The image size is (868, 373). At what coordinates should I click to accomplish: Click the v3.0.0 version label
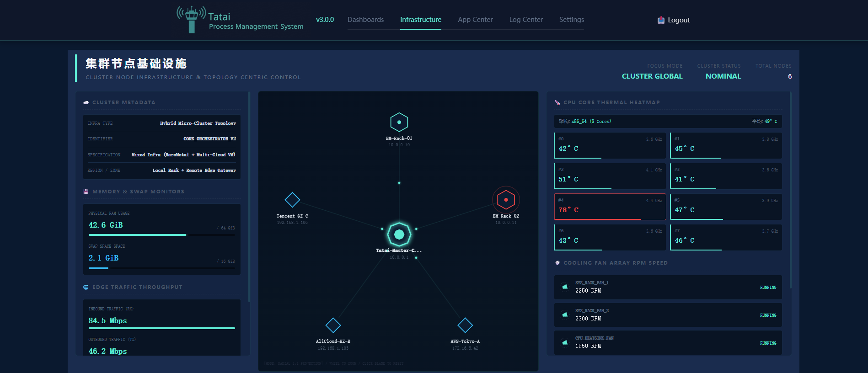pyautogui.click(x=325, y=20)
